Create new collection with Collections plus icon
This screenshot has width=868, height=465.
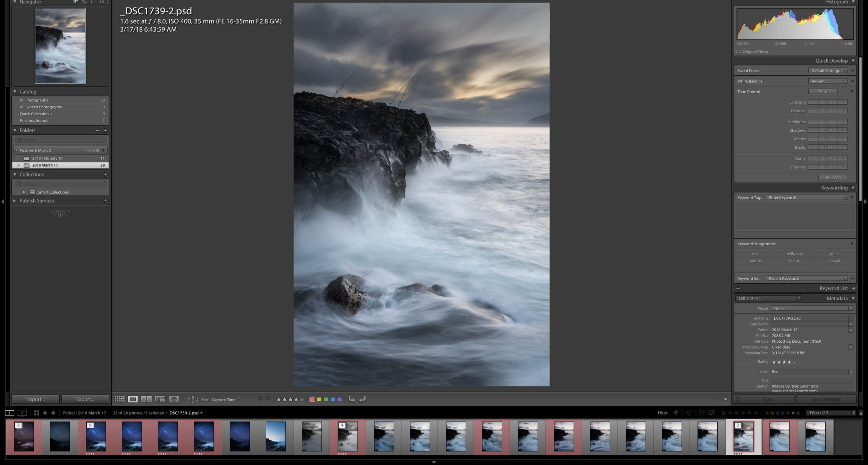(x=106, y=174)
